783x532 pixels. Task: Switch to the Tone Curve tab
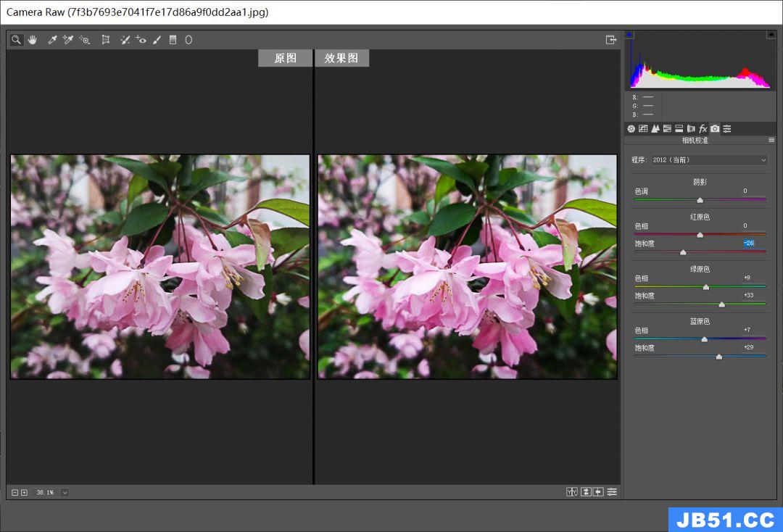click(x=643, y=128)
